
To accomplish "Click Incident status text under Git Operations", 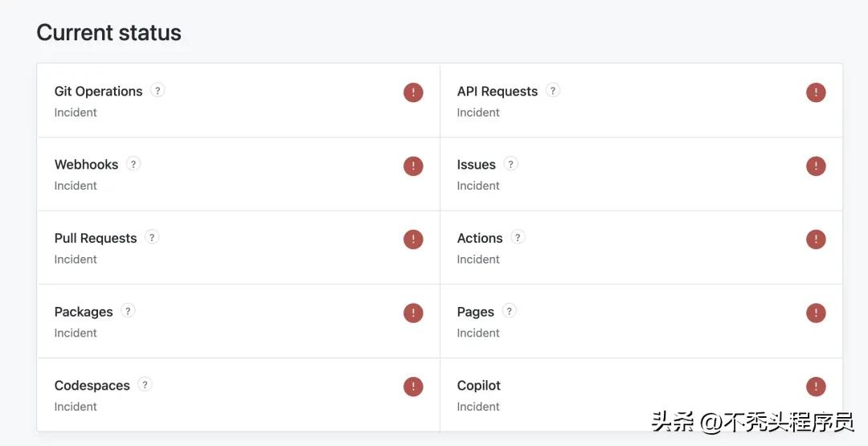I will (76, 113).
